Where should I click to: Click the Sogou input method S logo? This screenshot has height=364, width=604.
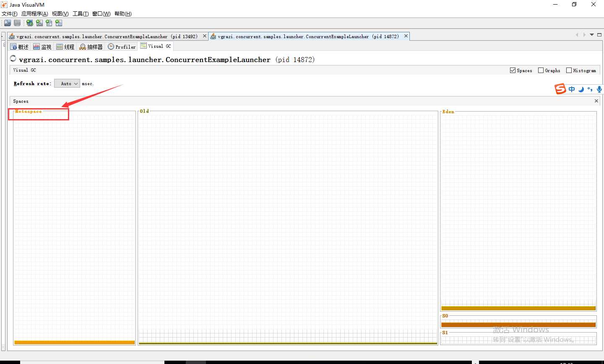point(560,89)
